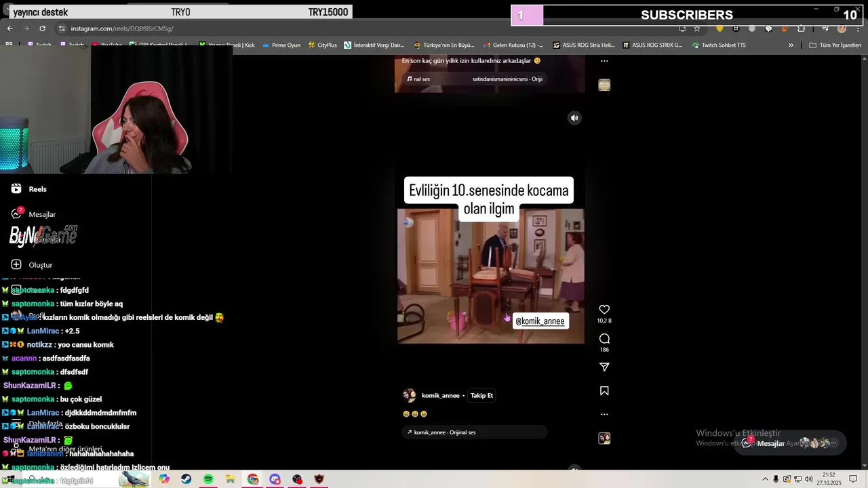Screen dimensions: 868x488
Task: Open more options below the bookmark icon
Action: (x=604, y=414)
